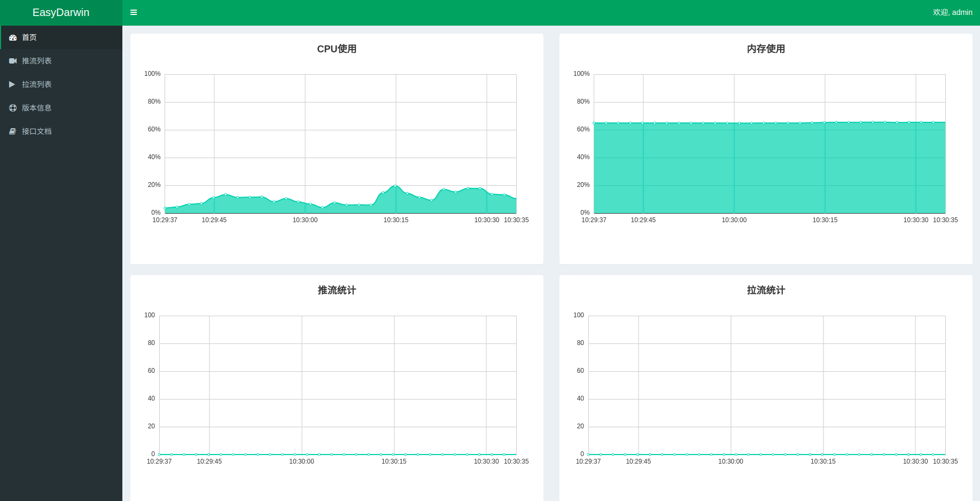Viewport: 980px width, 501px height.
Task: Click the 欢迎, admin user link
Action: [x=952, y=12]
